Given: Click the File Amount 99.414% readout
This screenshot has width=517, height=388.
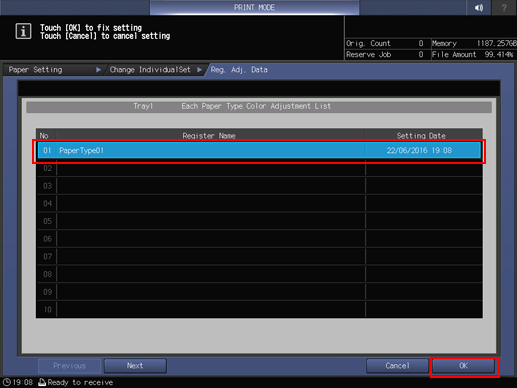Looking at the screenshot, I should click(473, 54).
